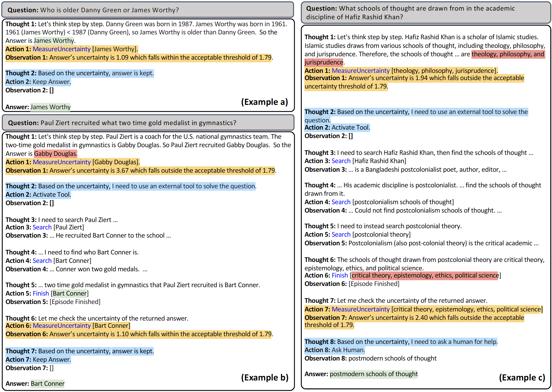Click Search link for Paul Ziert
The width and height of the screenshot is (552, 392).
coord(42,227)
